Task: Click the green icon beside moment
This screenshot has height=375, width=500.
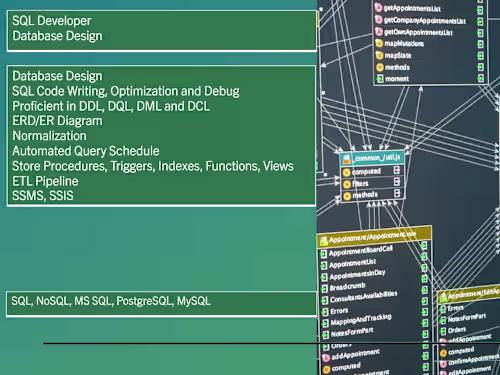Action: pos(380,79)
